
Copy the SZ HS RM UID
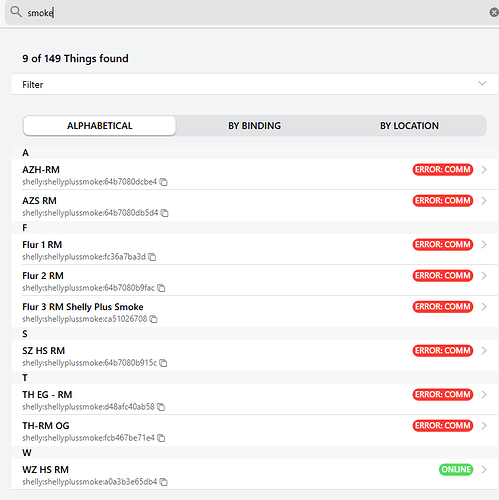pos(163,363)
